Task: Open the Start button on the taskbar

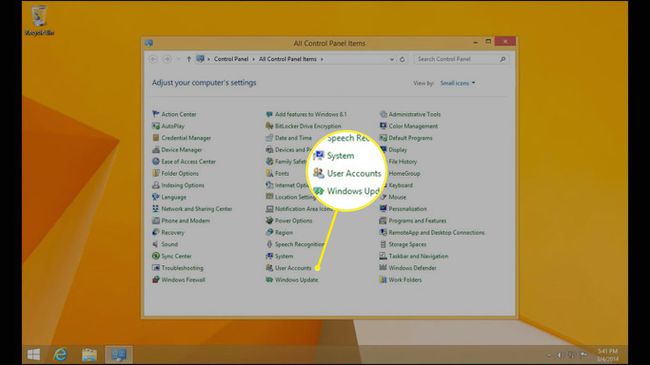Action: point(34,355)
